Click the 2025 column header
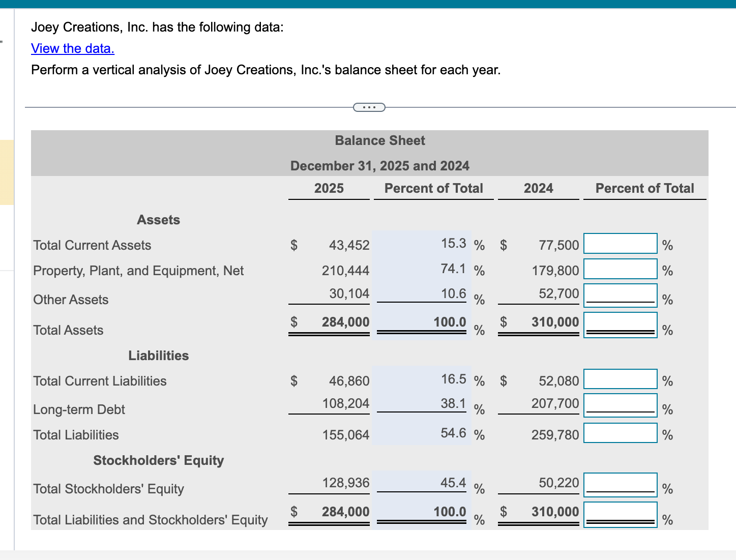The height and width of the screenshot is (560, 736). click(x=329, y=188)
